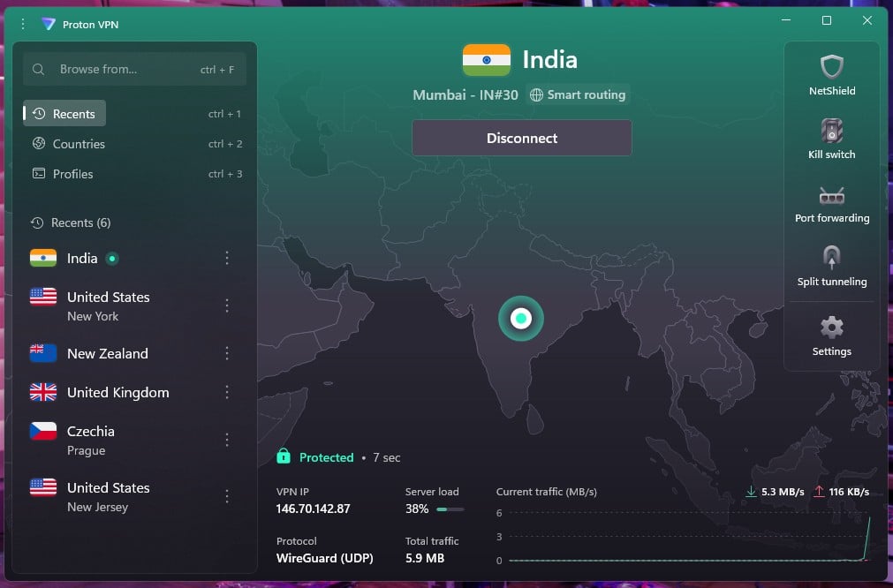Click the Proton VPN logo icon
This screenshot has width=893, height=588.
click(x=49, y=24)
